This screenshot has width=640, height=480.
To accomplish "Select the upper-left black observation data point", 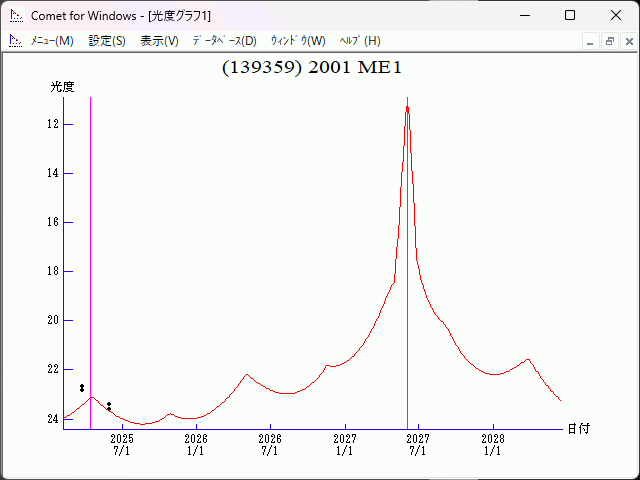I will tap(82, 387).
